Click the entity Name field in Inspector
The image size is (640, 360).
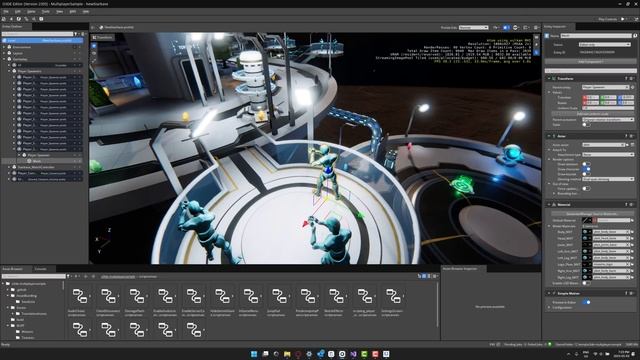click(x=597, y=36)
